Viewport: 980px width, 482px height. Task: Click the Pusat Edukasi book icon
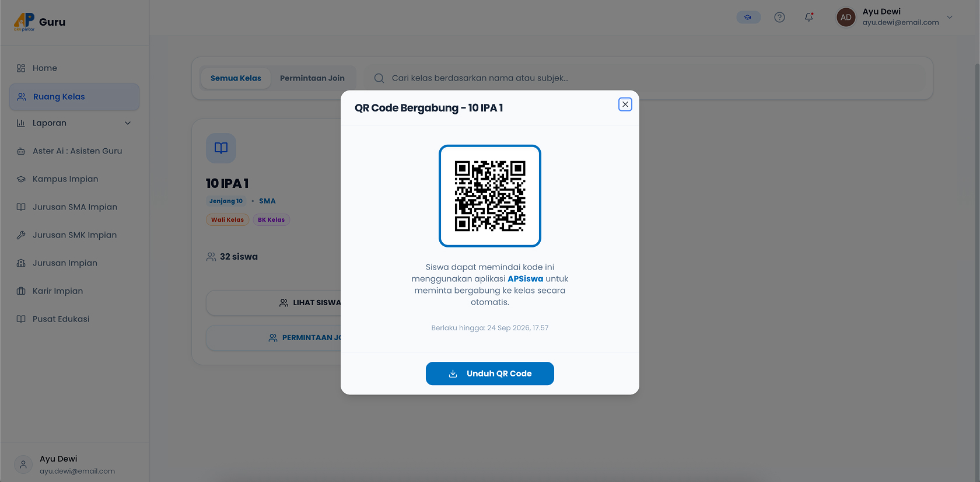point(21,319)
